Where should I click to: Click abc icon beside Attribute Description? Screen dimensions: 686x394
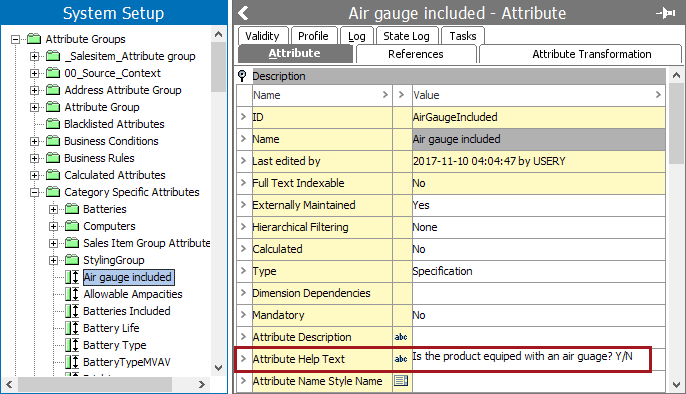pos(401,337)
